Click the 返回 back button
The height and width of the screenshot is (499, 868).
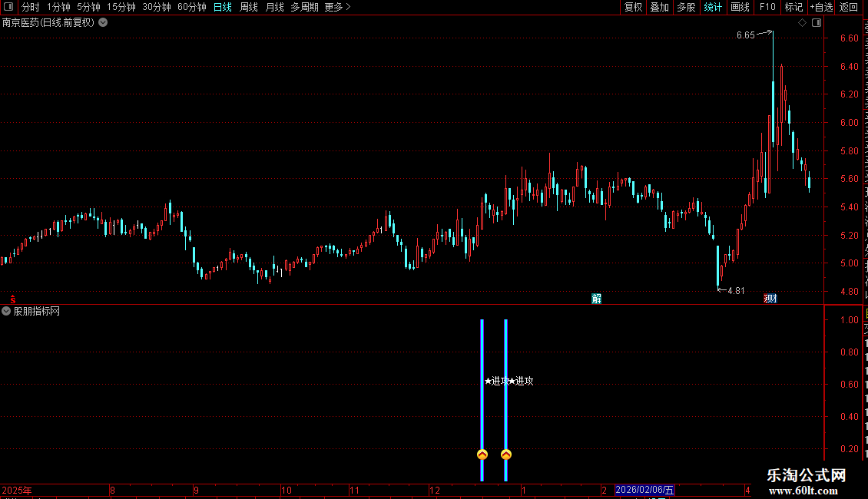point(848,7)
